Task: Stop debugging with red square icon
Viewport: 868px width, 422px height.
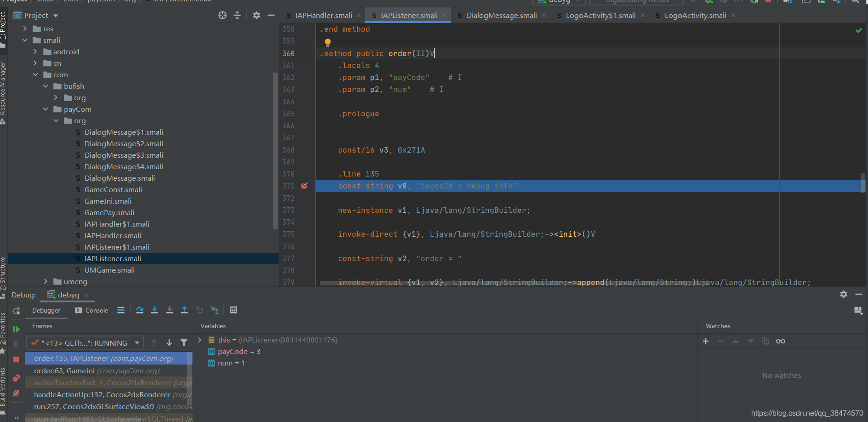Action: 16,359
